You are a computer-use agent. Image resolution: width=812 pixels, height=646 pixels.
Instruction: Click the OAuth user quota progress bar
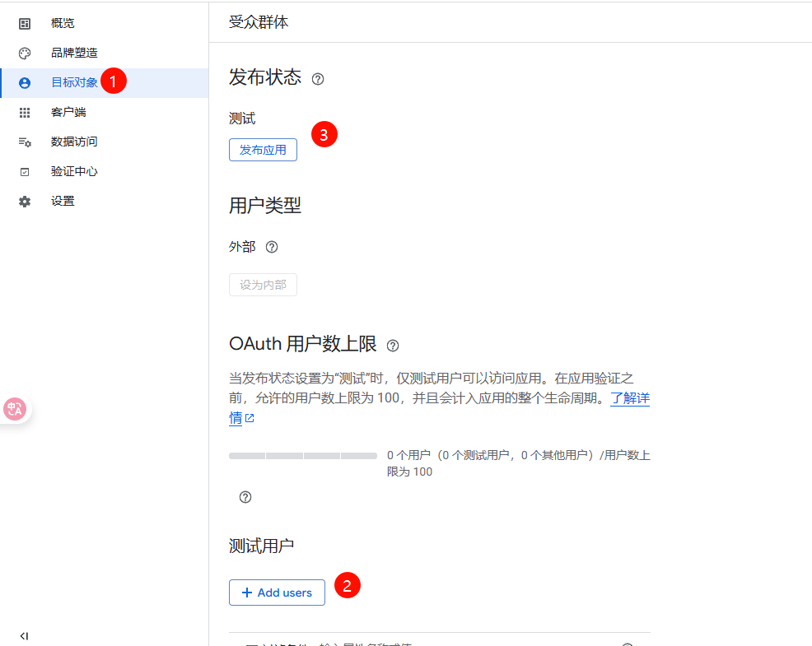tap(302, 455)
